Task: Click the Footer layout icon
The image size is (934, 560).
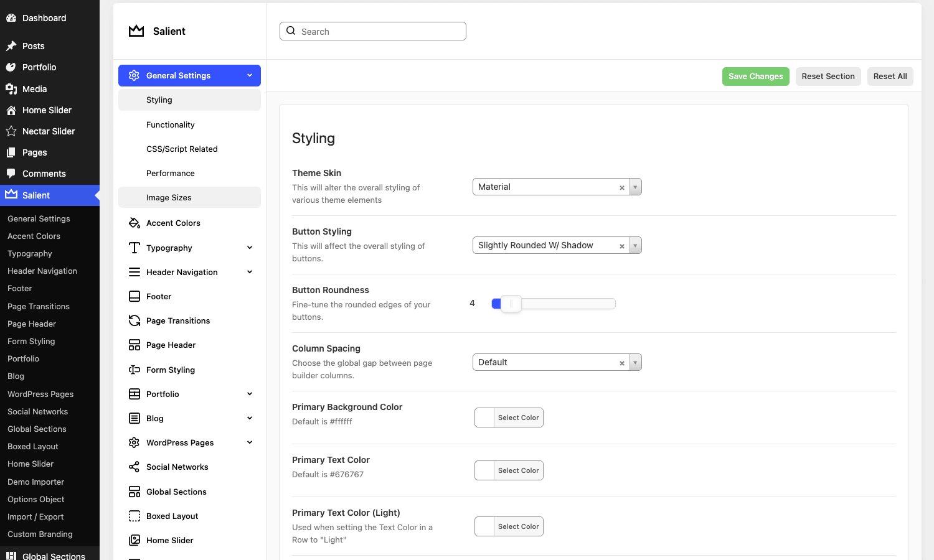Action: (134, 296)
